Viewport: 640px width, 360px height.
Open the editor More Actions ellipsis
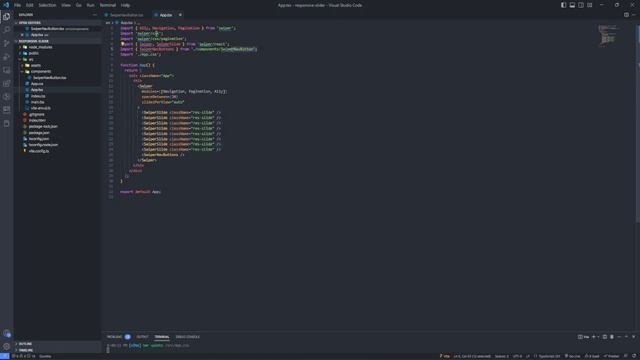pyautogui.click(x=634, y=15)
